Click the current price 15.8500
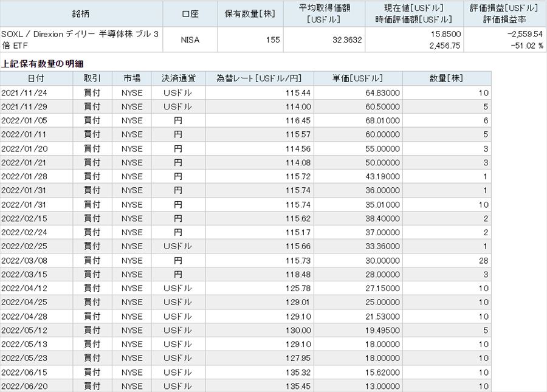The height and width of the screenshot is (392, 547). tap(446, 34)
